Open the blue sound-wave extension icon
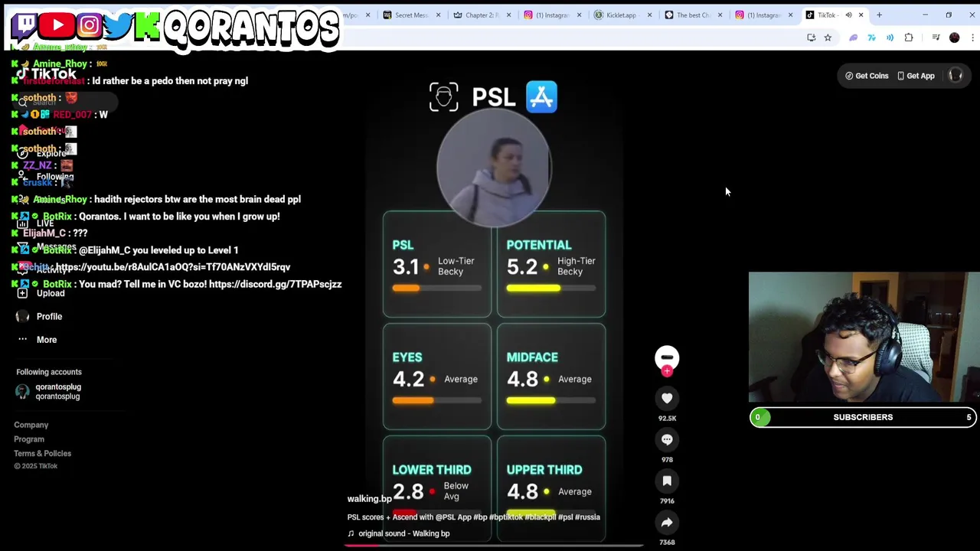The height and width of the screenshot is (551, 980). tap(890, 37)
